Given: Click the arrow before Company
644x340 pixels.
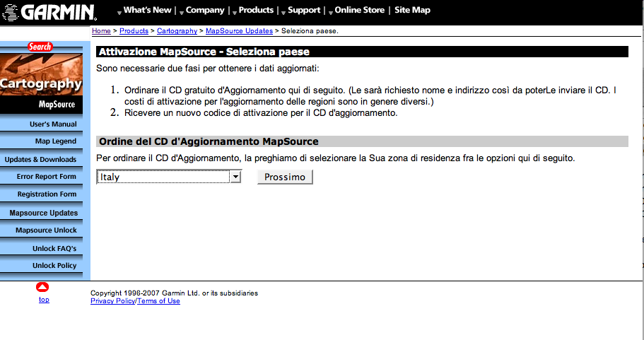Looking at the screenshot, I should tap(182, 13).
